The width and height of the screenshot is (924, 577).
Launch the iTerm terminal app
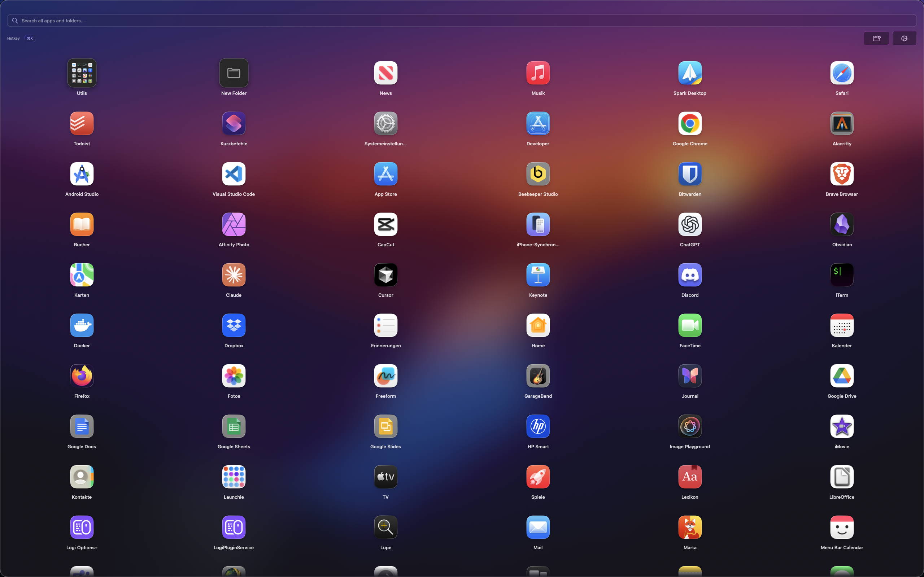(x=842, y=275)
